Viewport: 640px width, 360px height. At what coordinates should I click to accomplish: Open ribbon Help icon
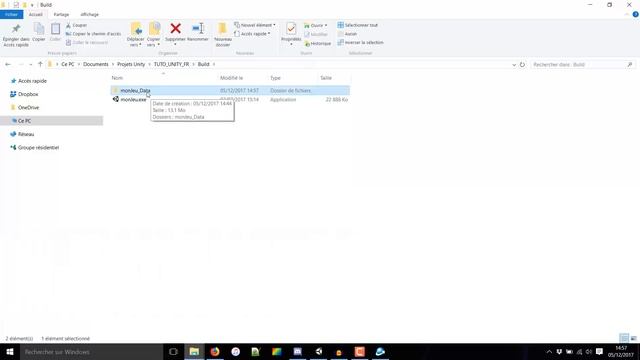(636, 14)
